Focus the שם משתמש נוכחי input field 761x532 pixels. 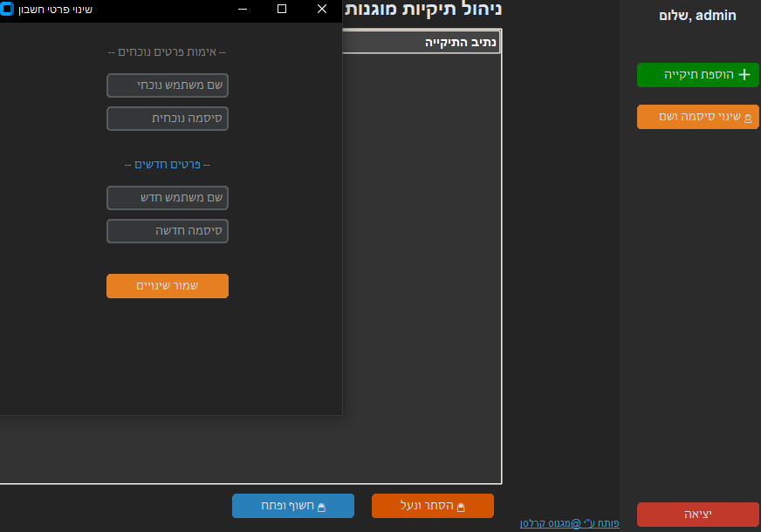tap(168, 85)
